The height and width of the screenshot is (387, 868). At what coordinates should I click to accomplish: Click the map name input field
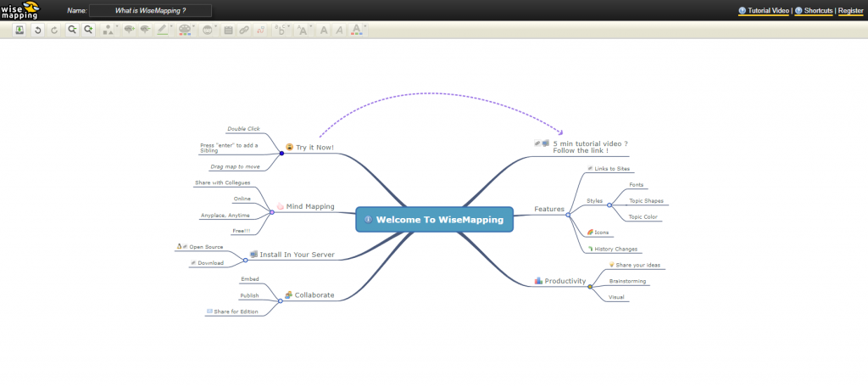pyautogui.click(x=150, y=11)
